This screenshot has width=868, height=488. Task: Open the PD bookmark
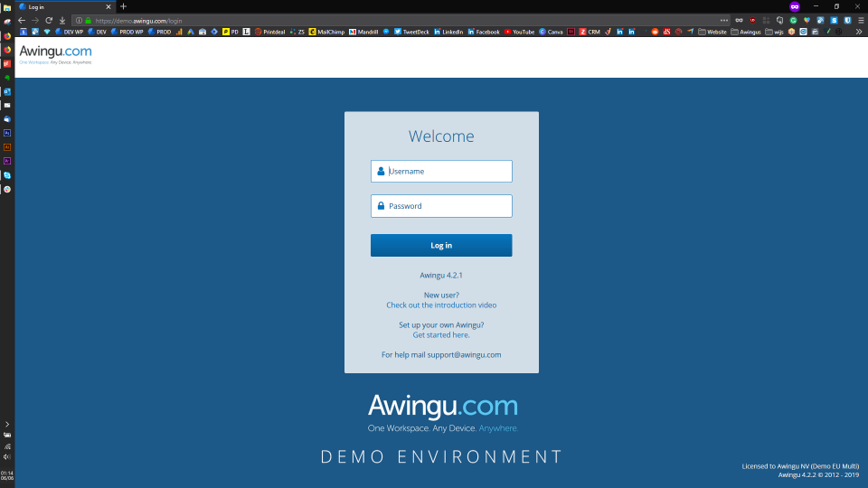(231, 32)
